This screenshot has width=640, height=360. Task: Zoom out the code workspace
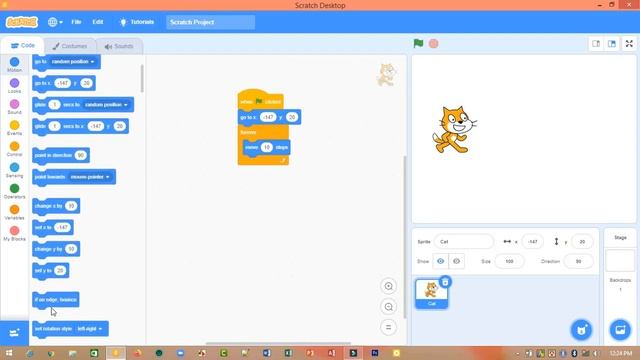[389, 307]
